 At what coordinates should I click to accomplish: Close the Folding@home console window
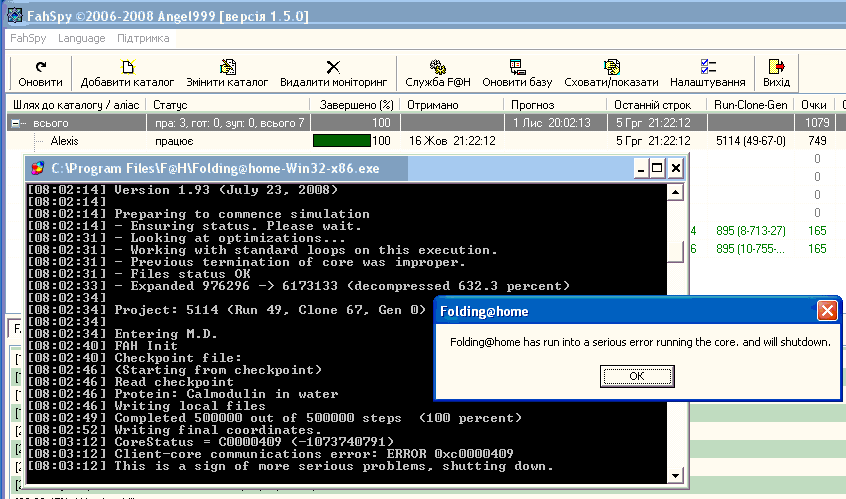point(676,168)
